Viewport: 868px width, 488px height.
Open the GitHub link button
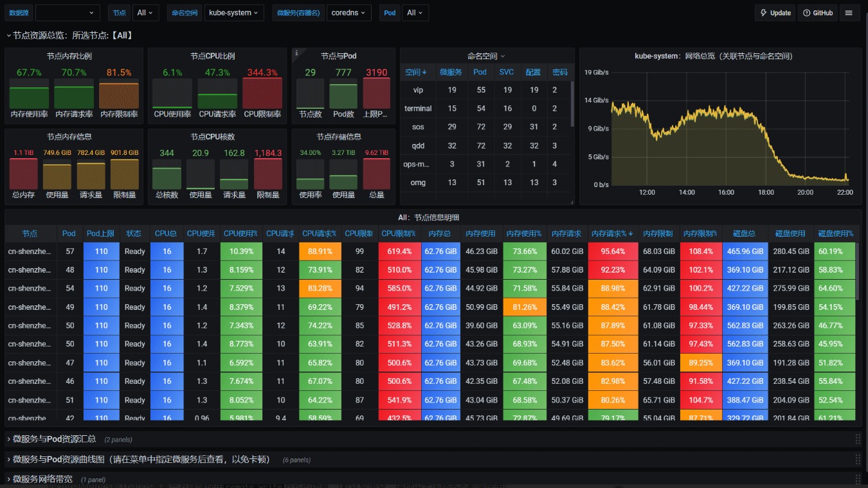[817, 13]
